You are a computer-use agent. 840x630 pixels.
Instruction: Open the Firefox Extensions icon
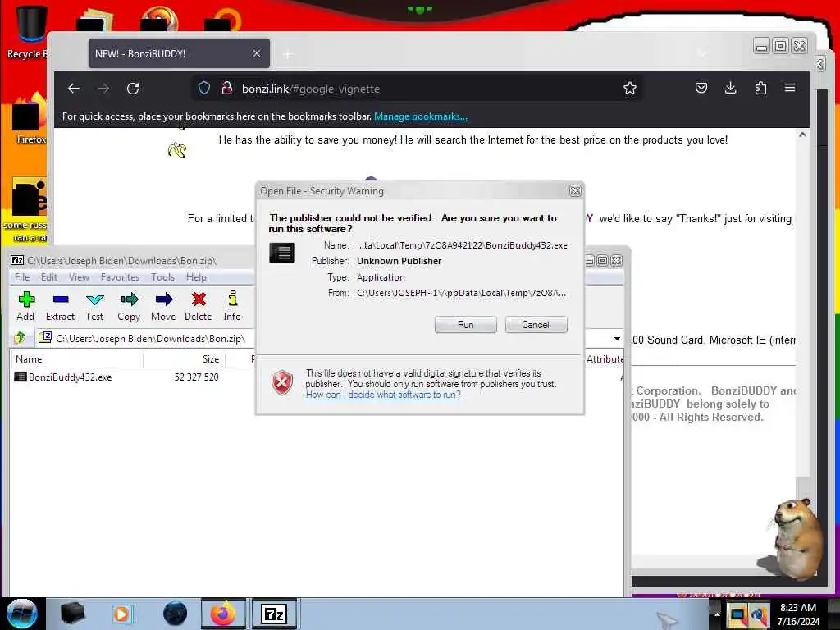tap(760, 88)
